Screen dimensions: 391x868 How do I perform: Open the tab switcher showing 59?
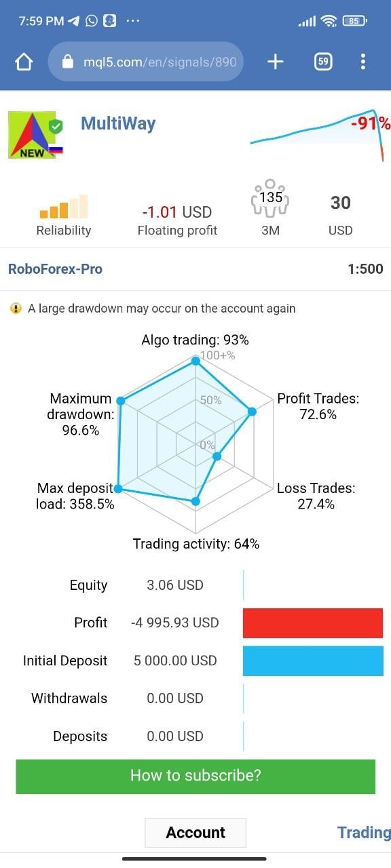[323, 62]
